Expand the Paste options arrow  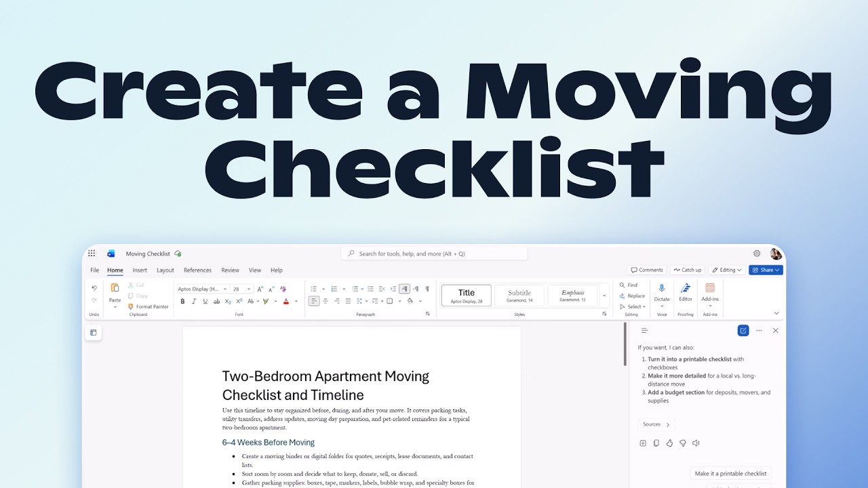115,307
